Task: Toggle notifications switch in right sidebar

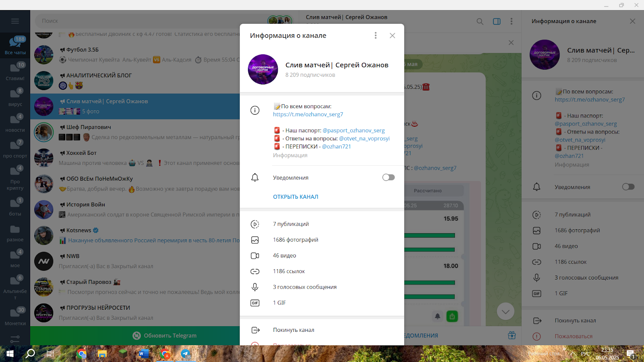Action: [628, 187]
